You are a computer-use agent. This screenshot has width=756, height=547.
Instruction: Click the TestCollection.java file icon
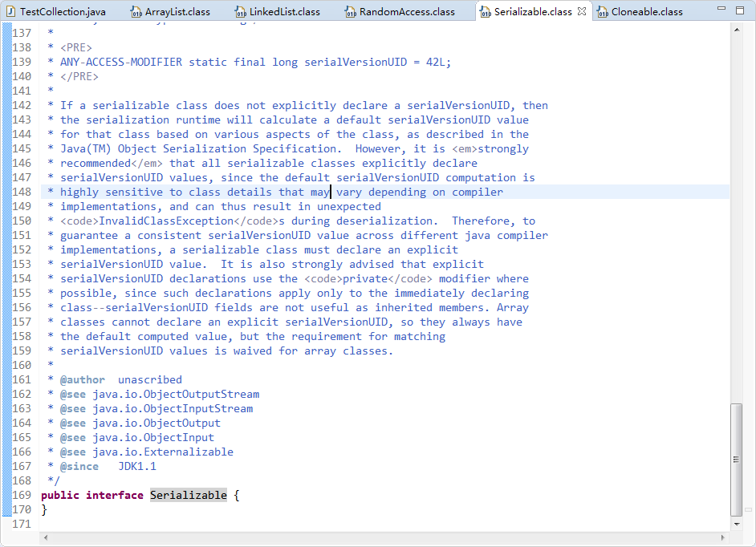[11, 11]
